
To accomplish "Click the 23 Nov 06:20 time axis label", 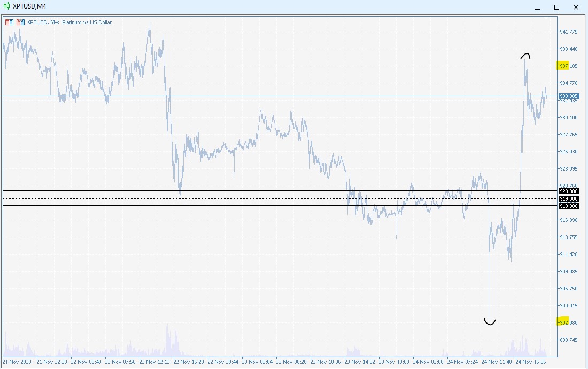I will tap(291, 362).
